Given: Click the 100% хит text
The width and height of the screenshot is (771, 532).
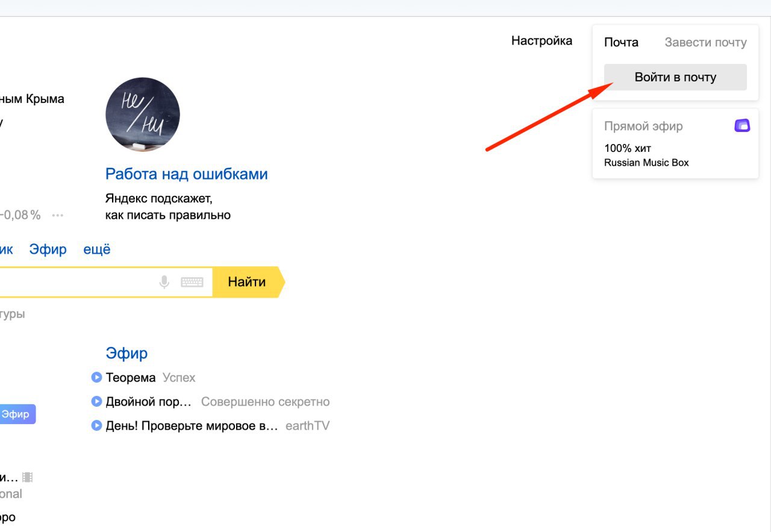Looking at the screenshot, I should click(x=628, y=148).
